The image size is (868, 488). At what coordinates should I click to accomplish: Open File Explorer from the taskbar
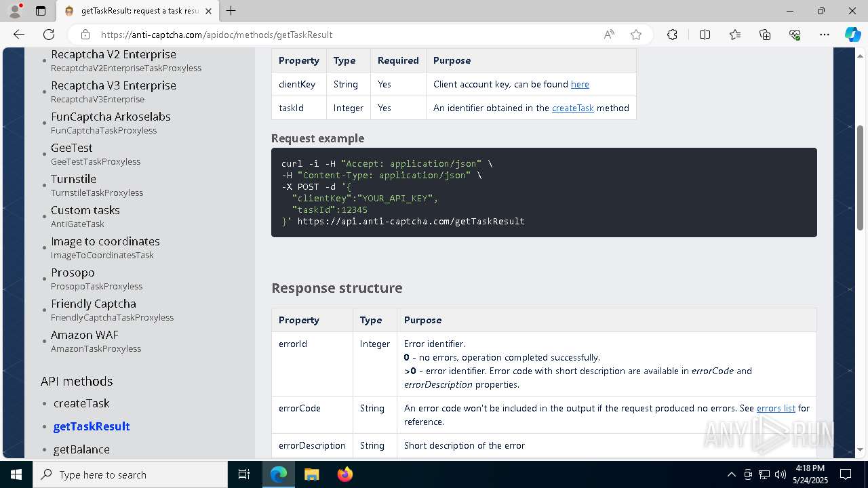[x=311, y=474]
